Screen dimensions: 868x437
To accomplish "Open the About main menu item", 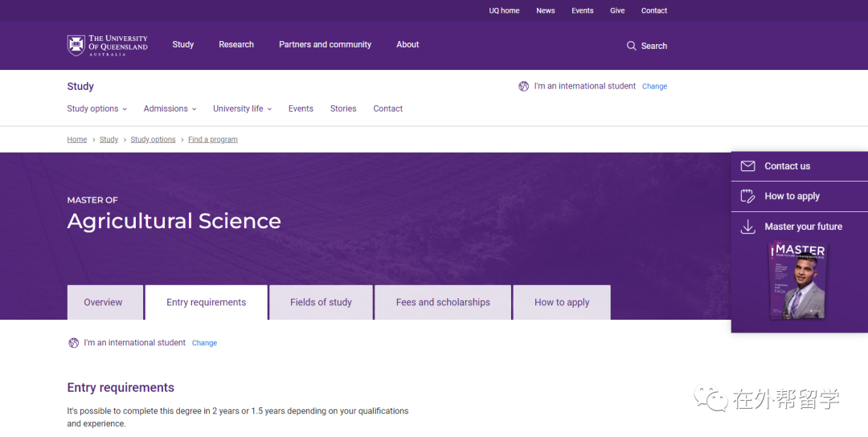I will click(407, 45).
